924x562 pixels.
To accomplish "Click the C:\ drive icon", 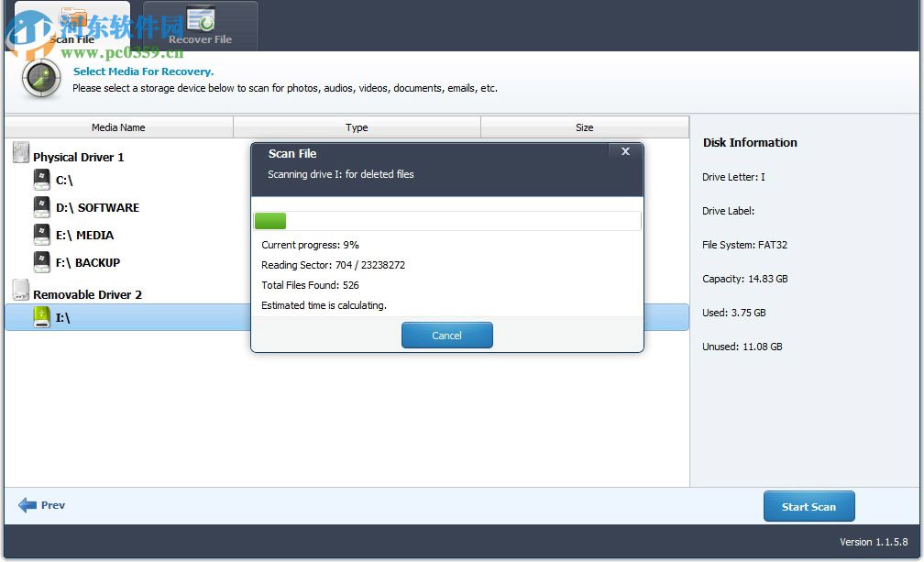I will tap(42, 180).
